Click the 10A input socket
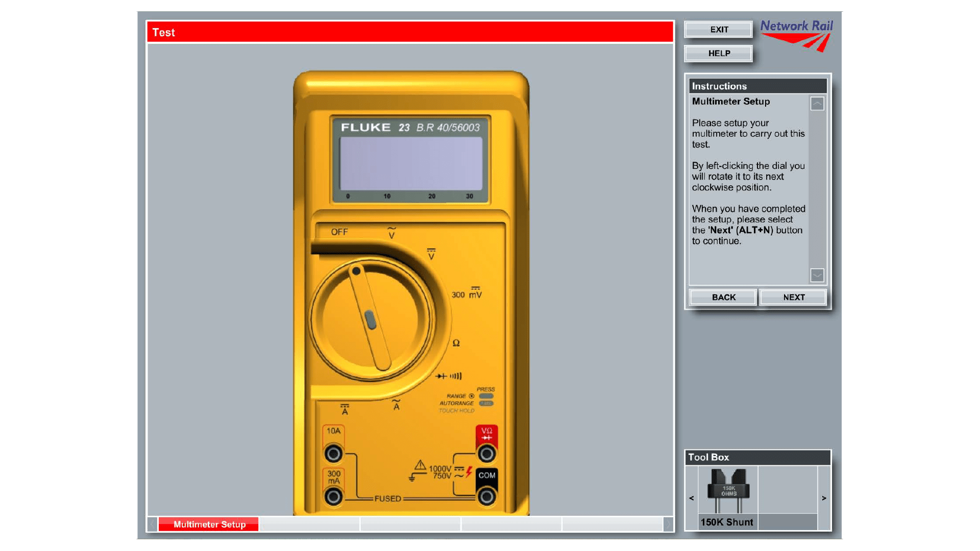This screenshot has width=980, height=551. (334, 453)
